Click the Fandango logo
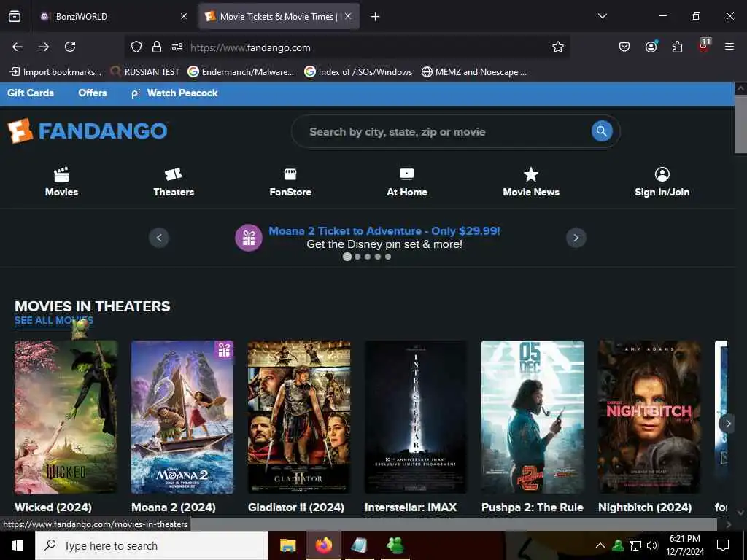Viewport: 747px width, 560px height. coord(88,131)
